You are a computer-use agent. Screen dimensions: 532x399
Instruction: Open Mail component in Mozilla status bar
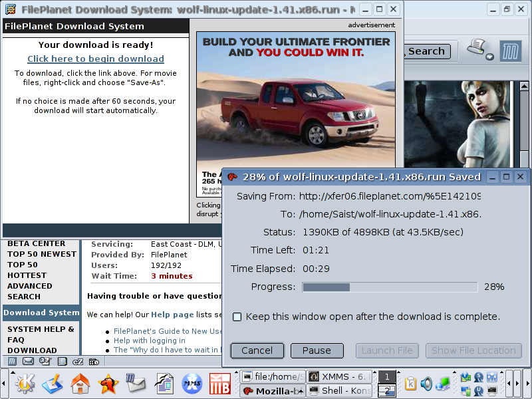pos(28,362)
